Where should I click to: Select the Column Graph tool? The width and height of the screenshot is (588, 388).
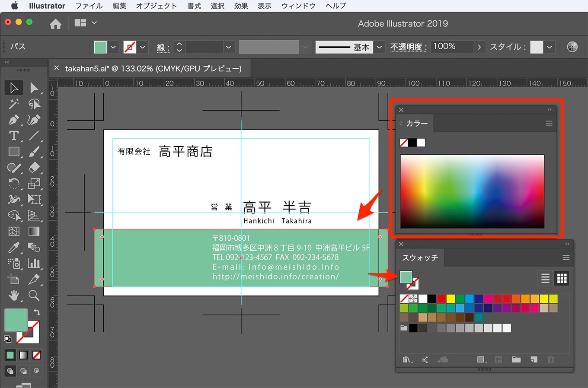coord(34,264)
